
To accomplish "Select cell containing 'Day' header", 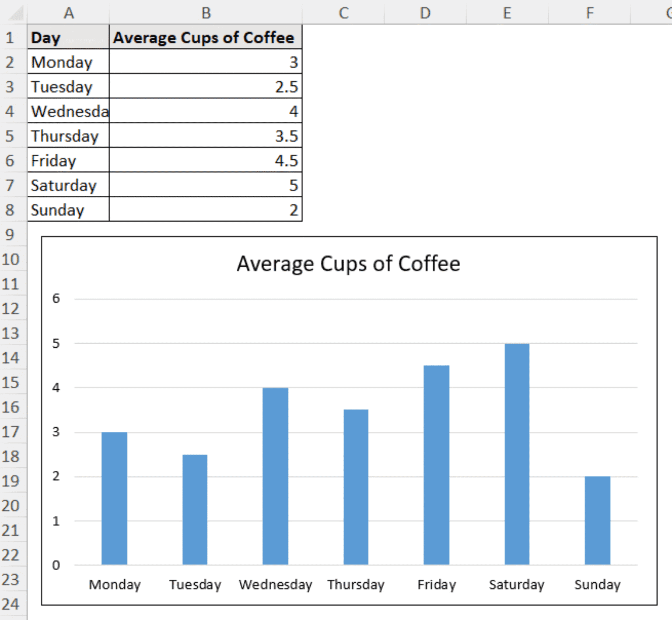I will tap(68, 38).
